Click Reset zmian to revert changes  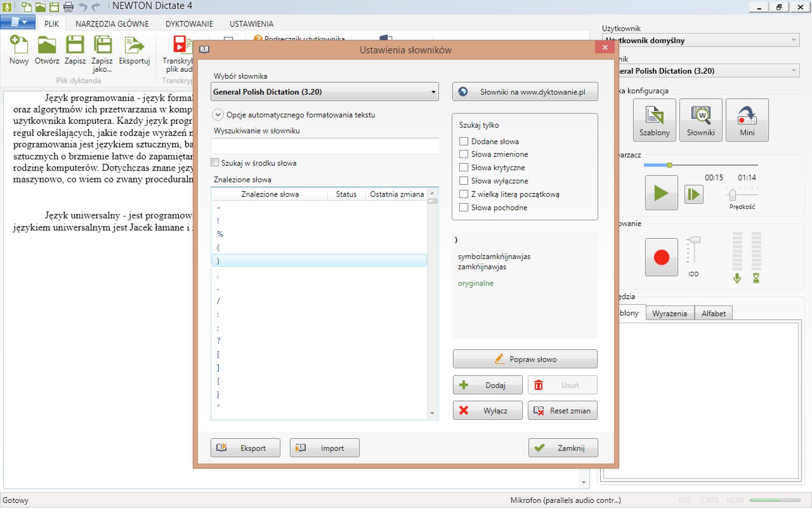[562, 411]
